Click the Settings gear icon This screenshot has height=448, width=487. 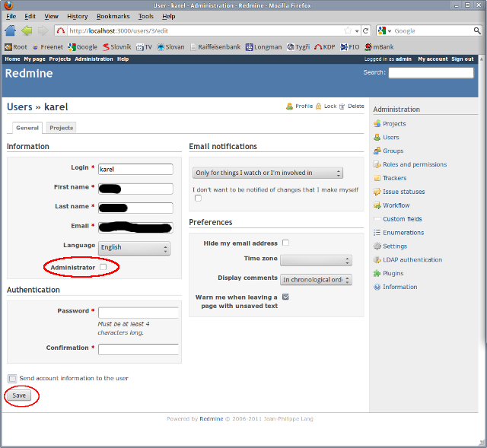coord(377,246)
